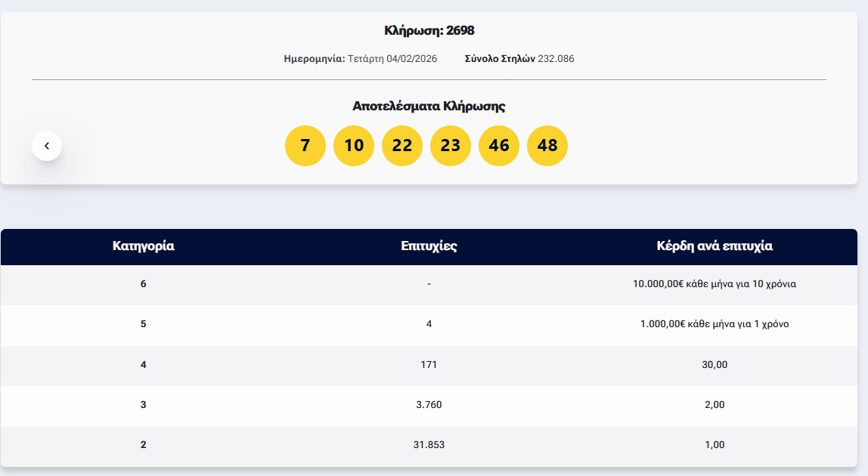The width and height of the screenshot is (868, 476).
Task: Click the yellow ball numbered 46
Action: (x=499, y=145)
